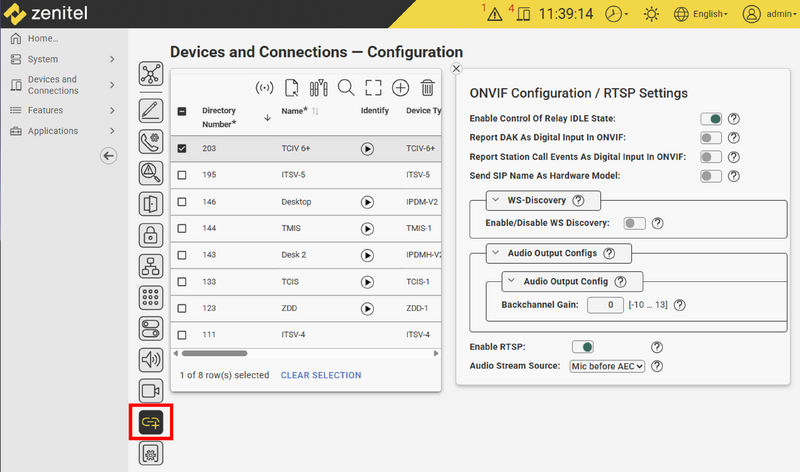800x472 pixels.
Task: Check the row 143 Desk 2 checkbox
Action: [x=182, y=255]
